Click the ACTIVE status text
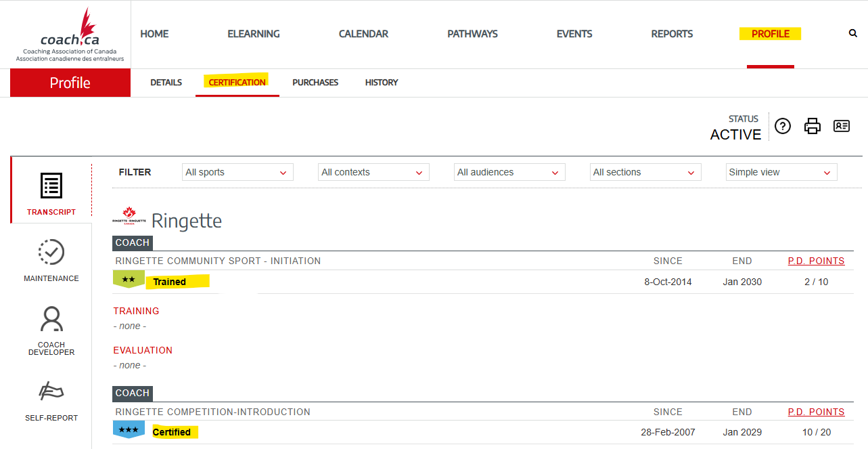868x449 pixels. (x=735, y=135)
